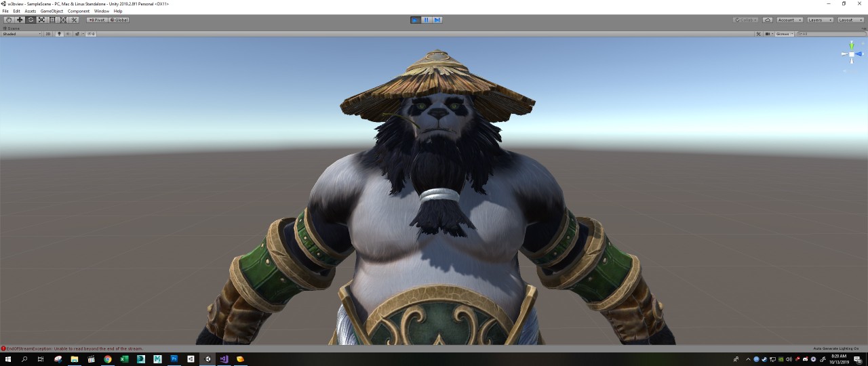The width and height of the screenshot is (868, 366).
Task: Click the EndOfStreamException error message
Action: tap(75, 348)
